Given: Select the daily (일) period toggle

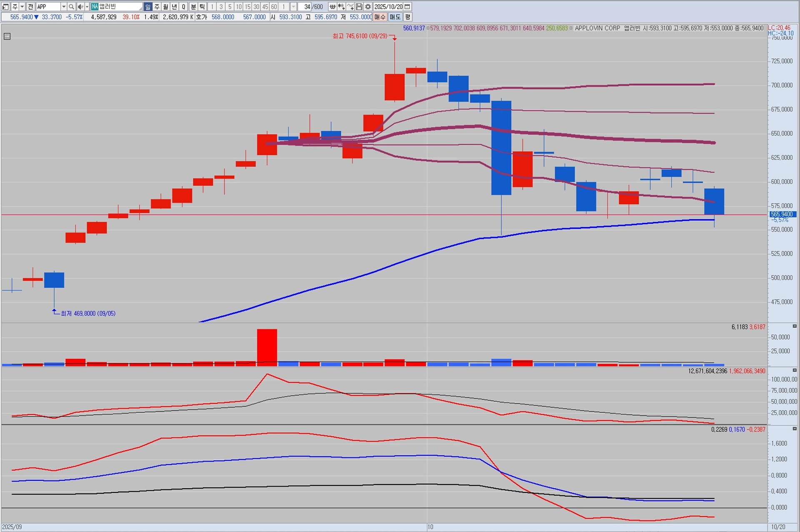Looking at the screenshot, I should click(x=148, y=7).
